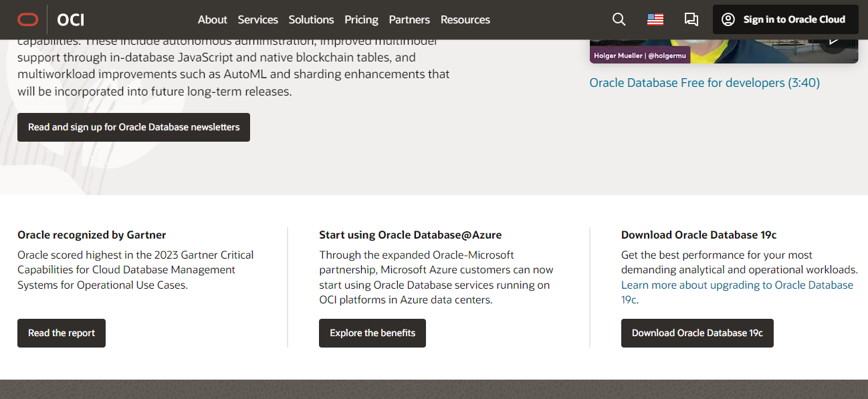Click the Read the report button

[61, 333]
